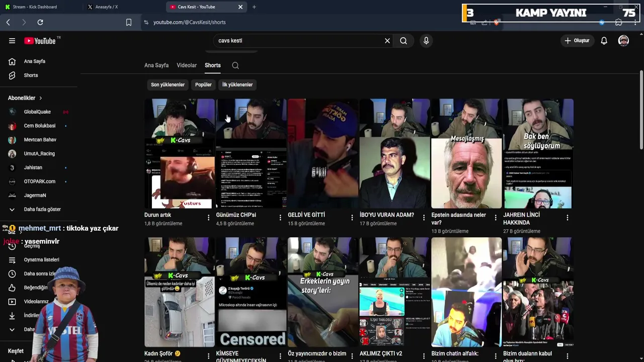Open options for AKLIMIZ ÇIKTI v2 short
This screenshot has width=644, height=362.
click(424, 356)
